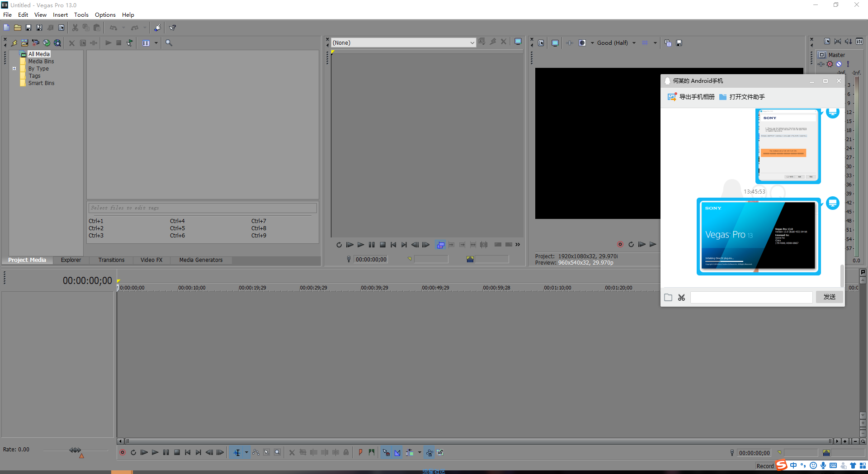Image resolution: width=868 pixels, height=474 pixels.
Task: Click 导出手机相册 export phone album
Action: 691,97
